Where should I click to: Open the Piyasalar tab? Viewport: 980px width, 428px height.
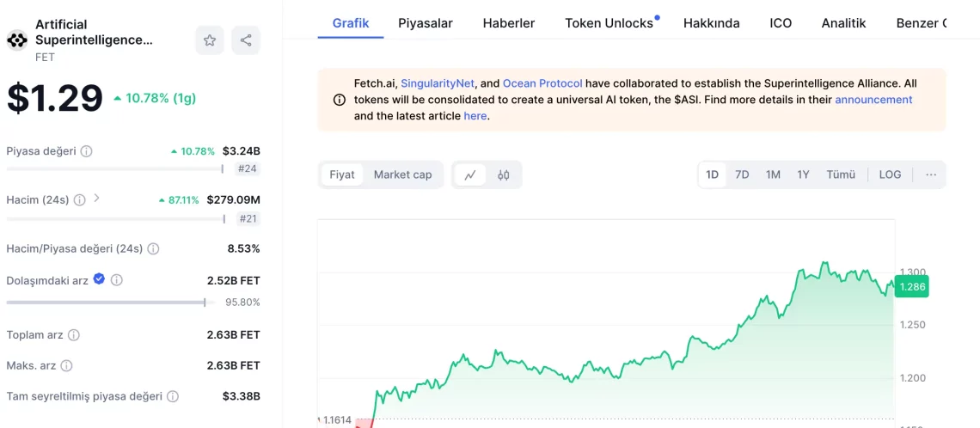(426, 23)
